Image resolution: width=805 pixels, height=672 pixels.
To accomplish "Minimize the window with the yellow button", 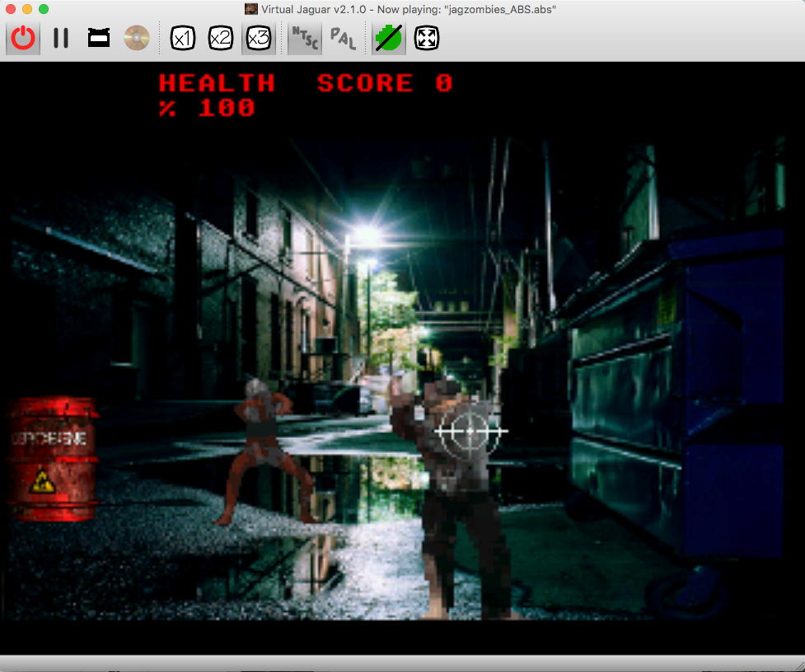I will [x=27, y=9].
